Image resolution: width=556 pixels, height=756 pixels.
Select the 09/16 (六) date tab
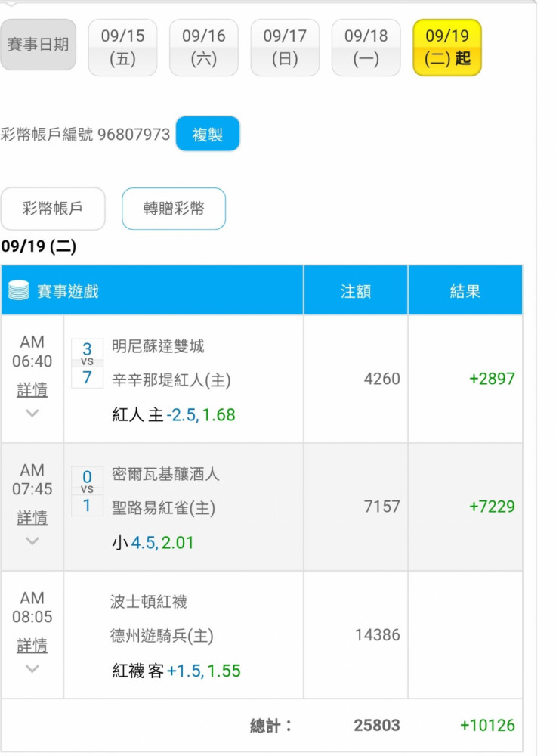pyautogui.click(x=203, y=47)
